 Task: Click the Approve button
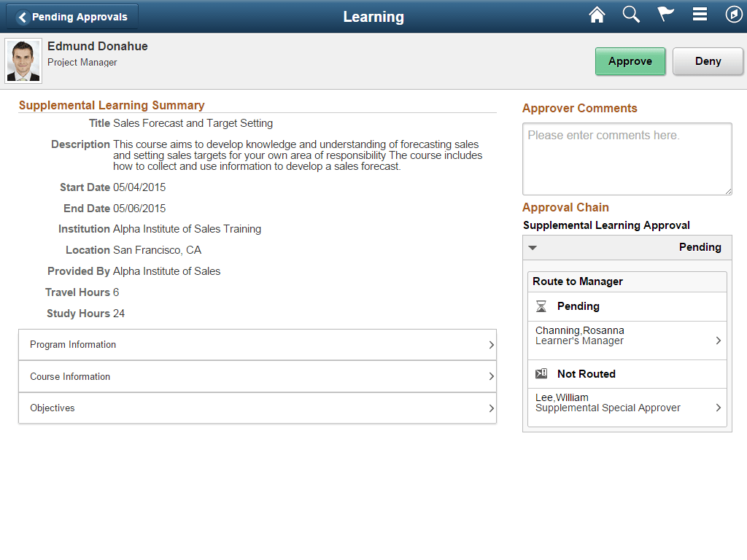click(x=630, y=61)
